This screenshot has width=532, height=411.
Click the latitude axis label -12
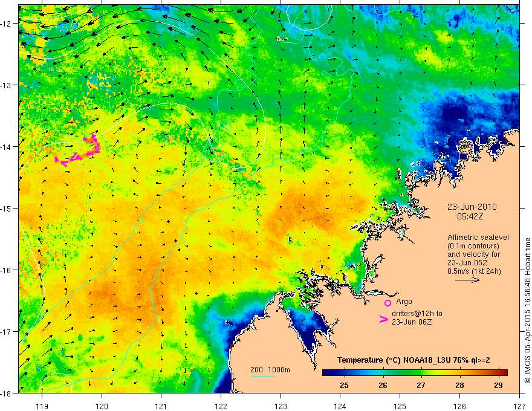[6, 24]
